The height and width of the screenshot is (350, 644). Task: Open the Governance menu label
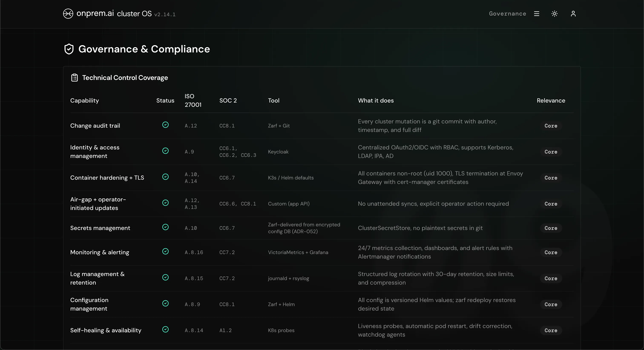click(507, 14)
